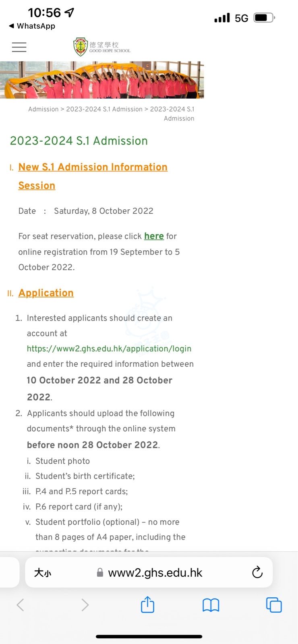The height and width of the screenshot is (644, 298).
Task: Tap the lock icon beside the URL
Action: pyautogui.click(x=100, y=573)
